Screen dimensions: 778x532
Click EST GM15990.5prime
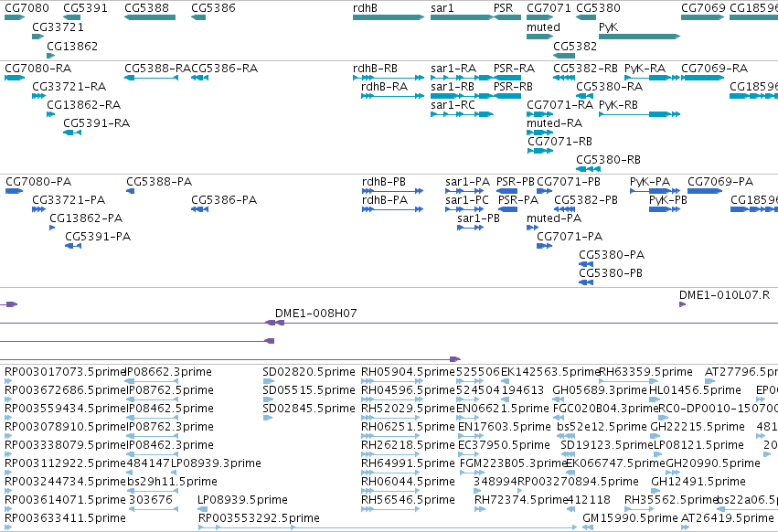[x=630, y=518]
